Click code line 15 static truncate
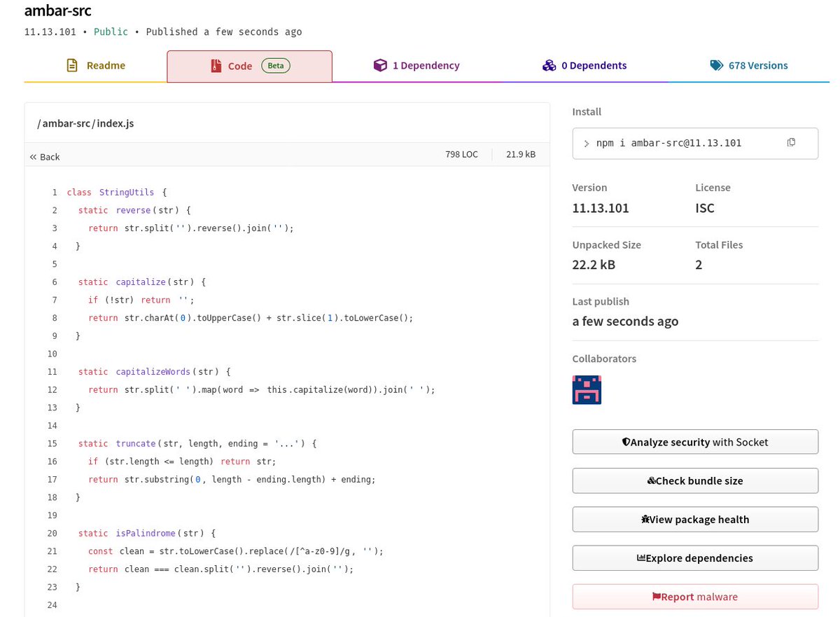Viewport: 840px width, 617px height. tap(198, 443)
